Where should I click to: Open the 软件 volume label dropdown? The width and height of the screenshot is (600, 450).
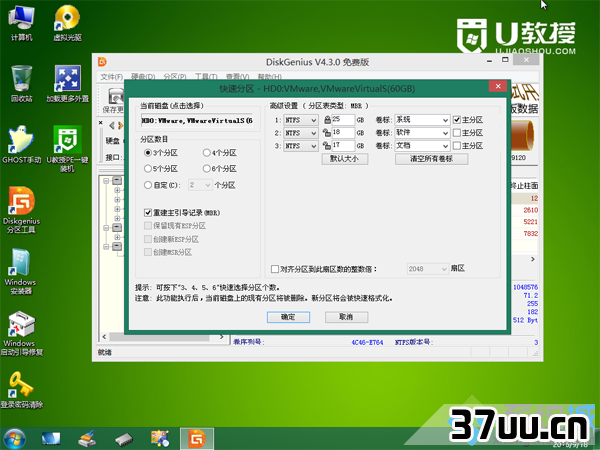point(422,133)
